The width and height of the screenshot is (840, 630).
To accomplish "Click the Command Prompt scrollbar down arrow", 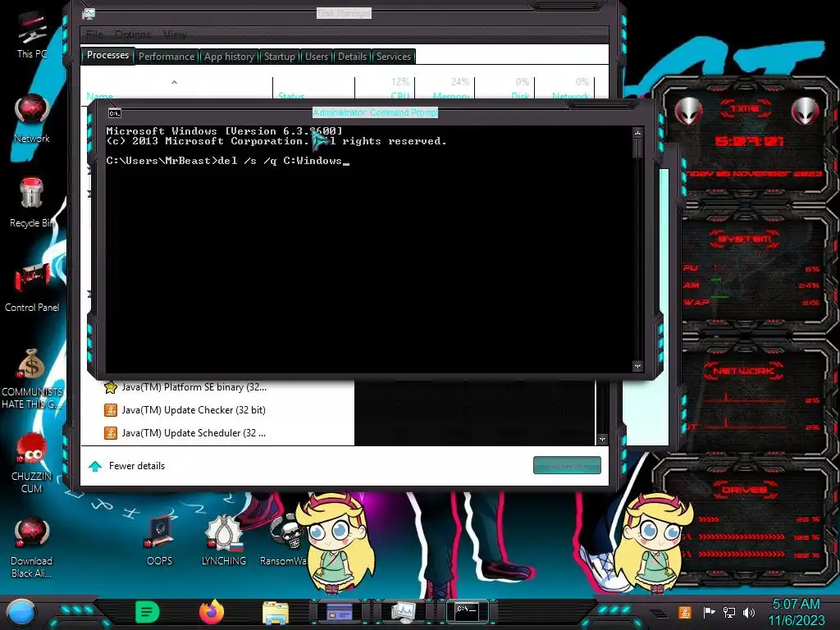I will pos(637,367).
